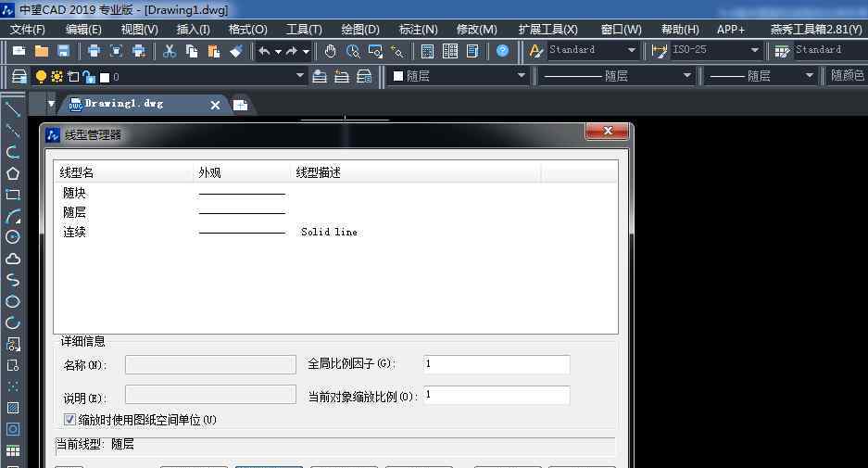Open the 文件(F) menu
Image resolution: width=868 pixels, height=468 pixels.
coord(28,30)
